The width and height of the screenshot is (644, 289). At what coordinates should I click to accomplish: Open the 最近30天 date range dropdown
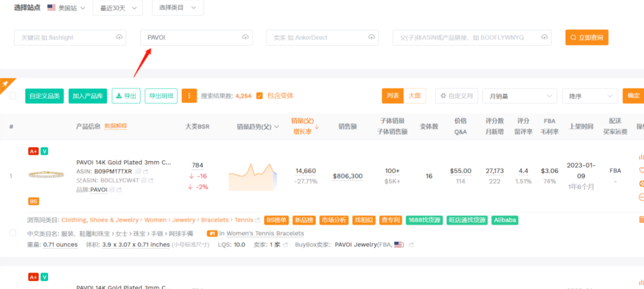click(x=118, y=8)
